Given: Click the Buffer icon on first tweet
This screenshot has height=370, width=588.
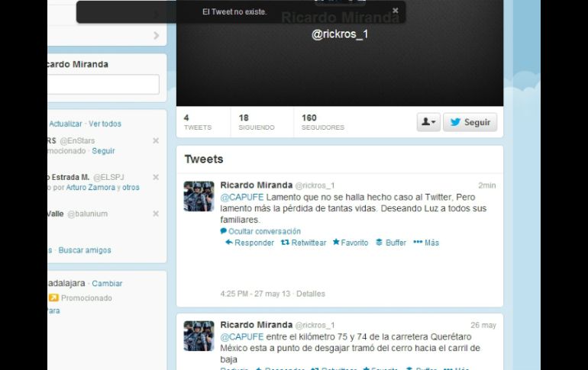Looking at the screenshot, I should click(390, 243).
